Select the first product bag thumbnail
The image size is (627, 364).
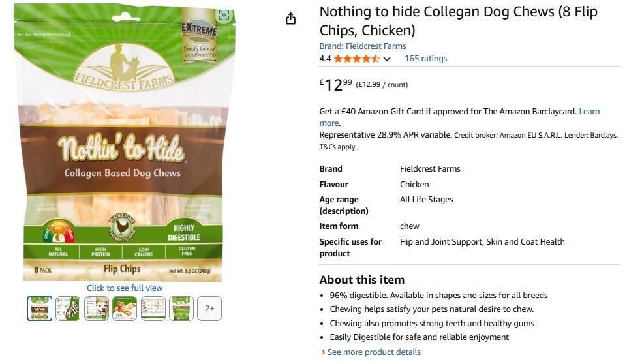pyautogui.click(x=40, y=309)
